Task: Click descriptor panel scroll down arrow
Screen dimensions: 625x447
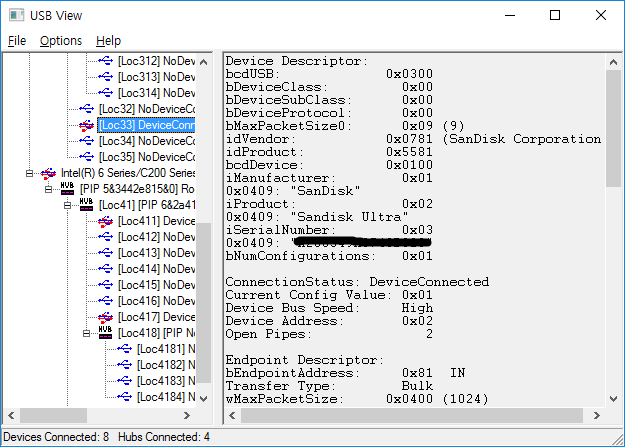Action: [613, 399]
